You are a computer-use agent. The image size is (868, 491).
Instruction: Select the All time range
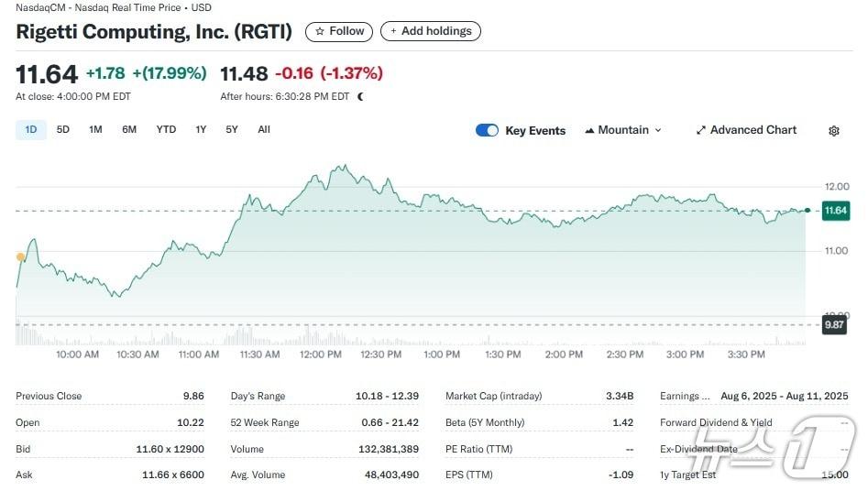(x=264, y=130)
